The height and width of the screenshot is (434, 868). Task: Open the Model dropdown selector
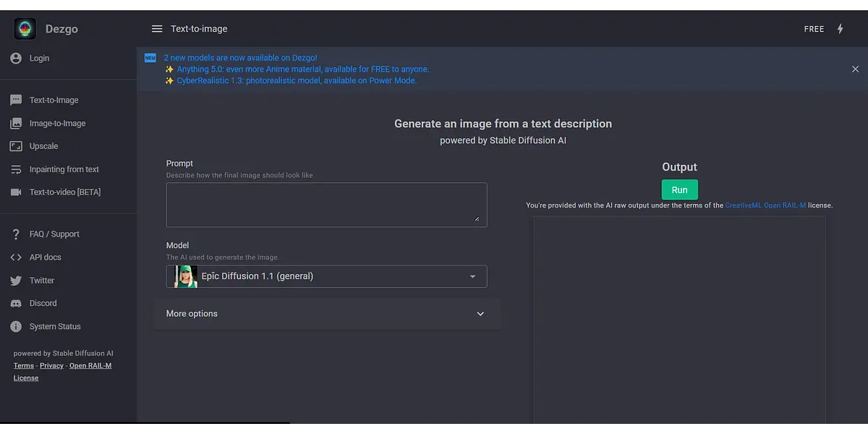pos(327,276)
